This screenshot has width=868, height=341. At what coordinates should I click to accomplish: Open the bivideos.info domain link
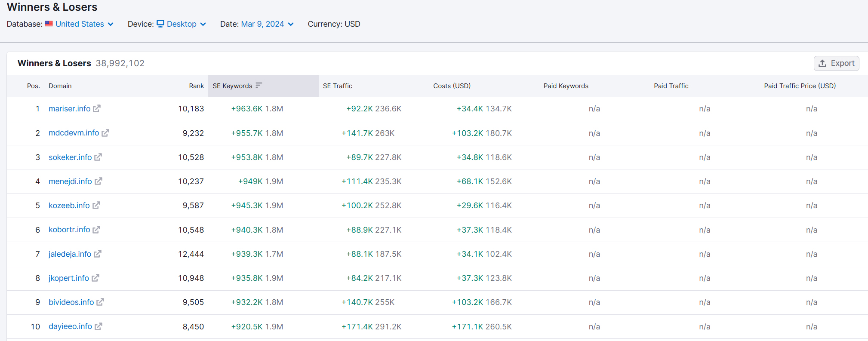[x=71, y=302]
